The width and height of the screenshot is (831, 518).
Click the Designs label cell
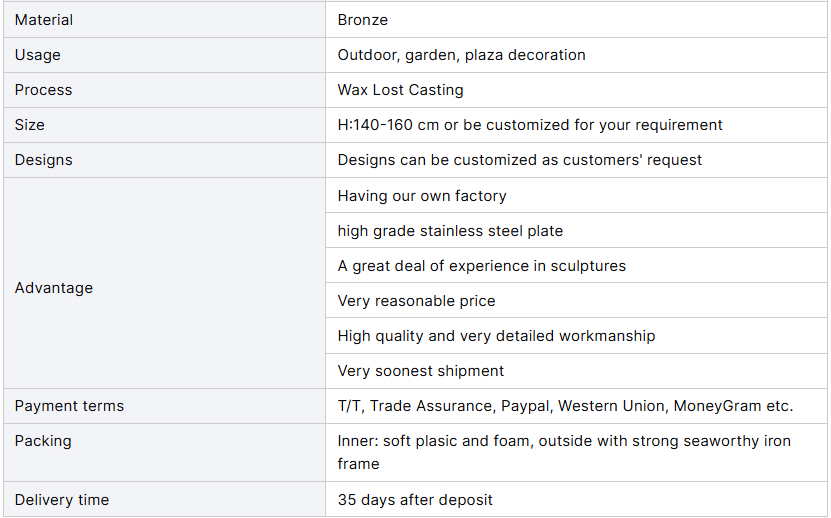coord(164,160)
